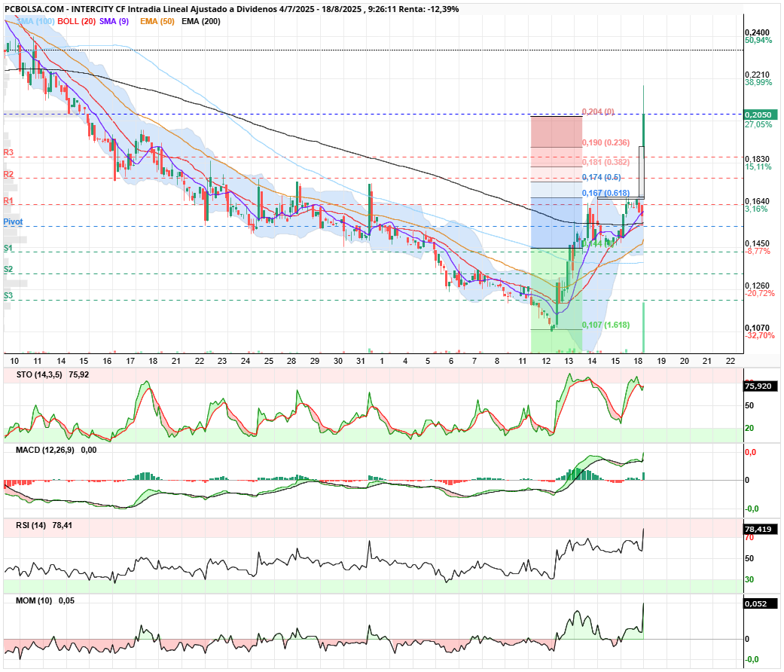The height and width of the screenshot is (672, 784).
Task: Click the Fibonacci label 0,181 (0.382)
Action: 606,162
